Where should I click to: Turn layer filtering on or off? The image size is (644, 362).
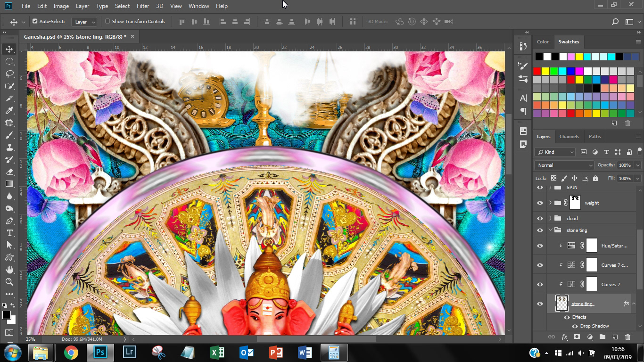(640, 151)
